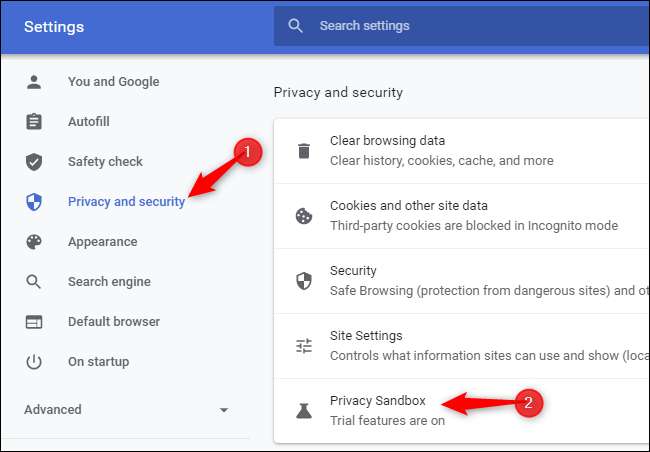The width and height of the screenshot is (650, 452).
Task: Click the trash icon for Clear browsing data
Action: pos(304,151)
